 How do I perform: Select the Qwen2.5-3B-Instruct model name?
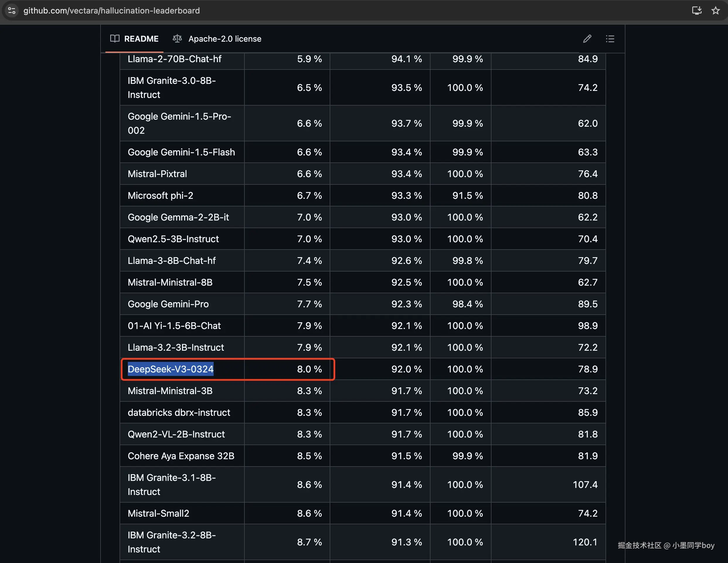173,239
